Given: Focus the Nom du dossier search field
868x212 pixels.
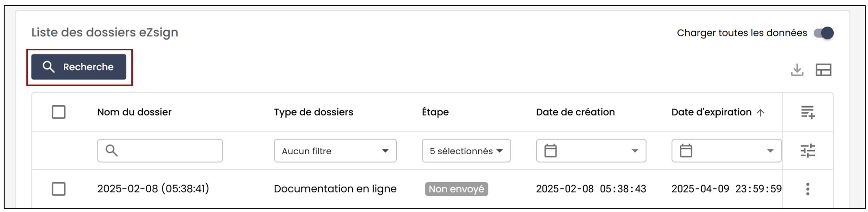Looking at the screenshot, I should point(160,151).
